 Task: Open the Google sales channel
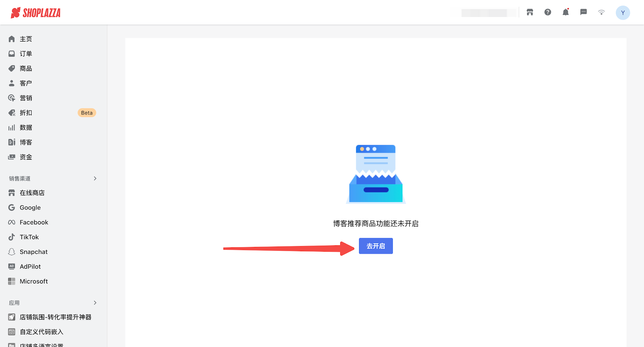coord(30,208)
